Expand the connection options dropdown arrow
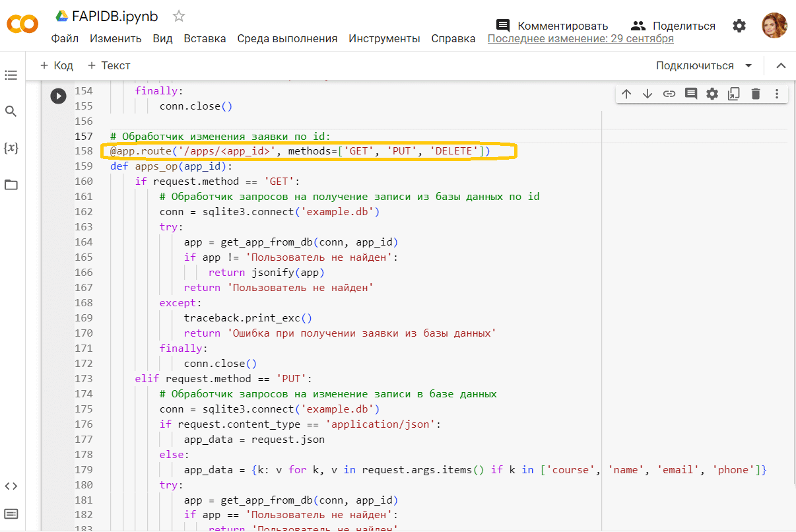Screen dimensions: 796x532 click(x=748, y=65)
